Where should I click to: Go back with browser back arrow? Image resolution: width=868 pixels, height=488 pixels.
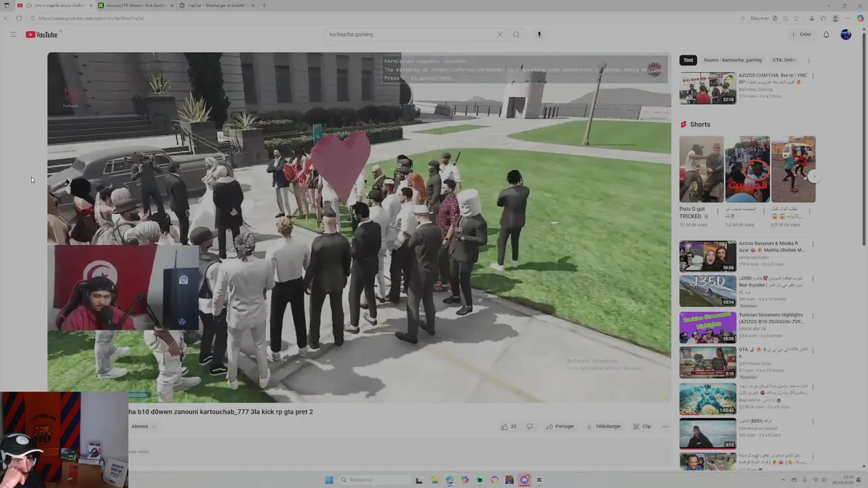pos(7,18)
